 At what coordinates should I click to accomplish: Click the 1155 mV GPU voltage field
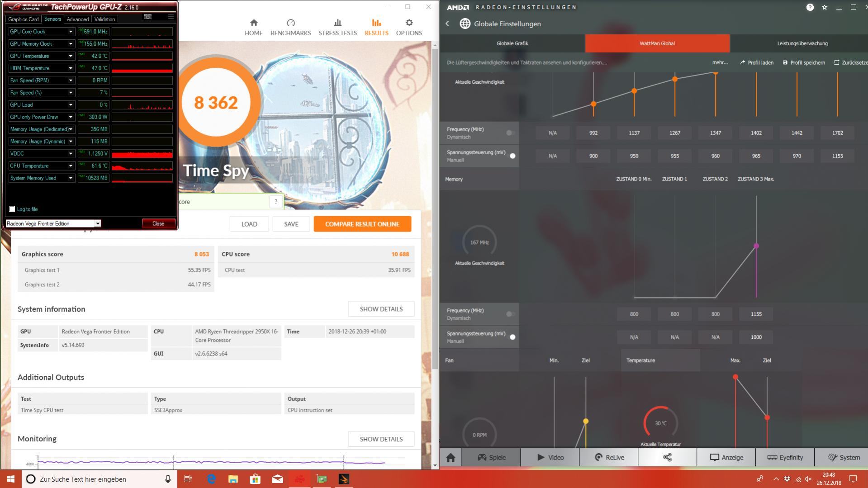837,156
